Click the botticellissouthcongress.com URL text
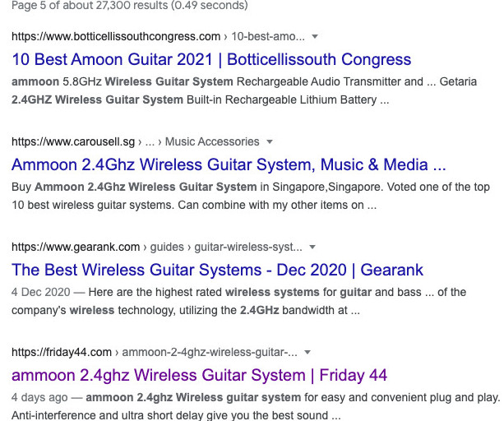This screenshot has height=421, width=504. coord(116,37)
